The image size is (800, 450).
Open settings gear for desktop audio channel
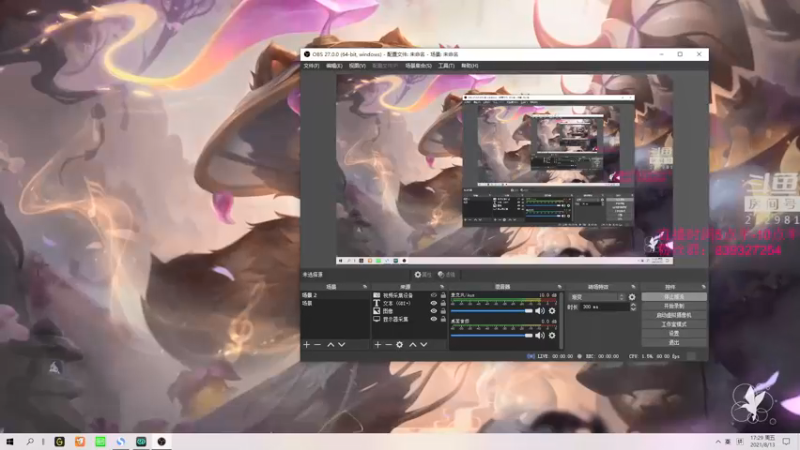(x=552, y=335)
